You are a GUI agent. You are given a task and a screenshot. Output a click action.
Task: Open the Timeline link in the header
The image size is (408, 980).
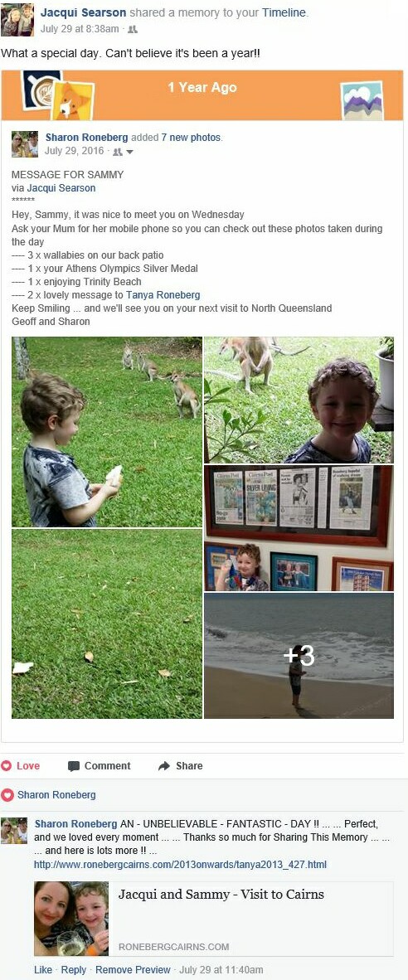coord(284,12)
